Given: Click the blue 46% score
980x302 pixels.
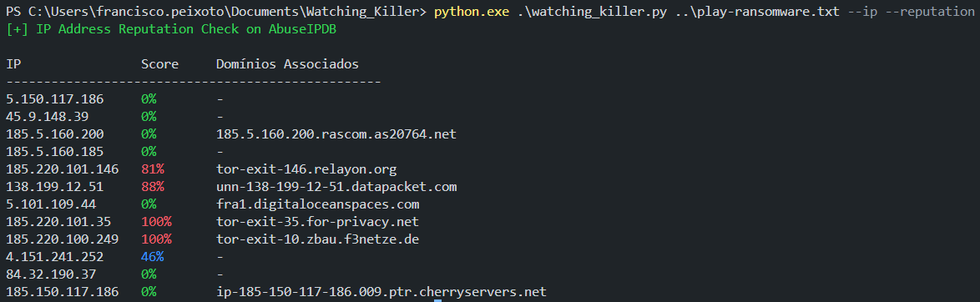Looking at the screenshot, I should (x=153, y=257).
